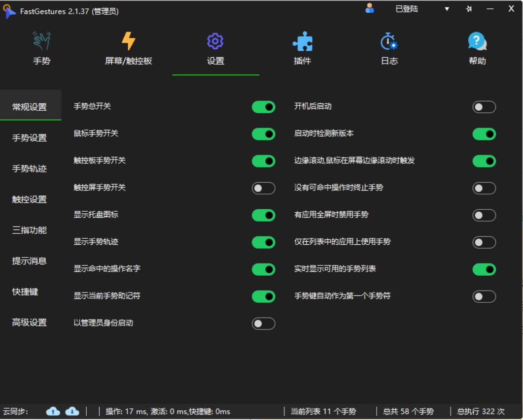Open the 屏幕/触控板 lightning bolt icon

pyautogui.click(x=128, y=42)
